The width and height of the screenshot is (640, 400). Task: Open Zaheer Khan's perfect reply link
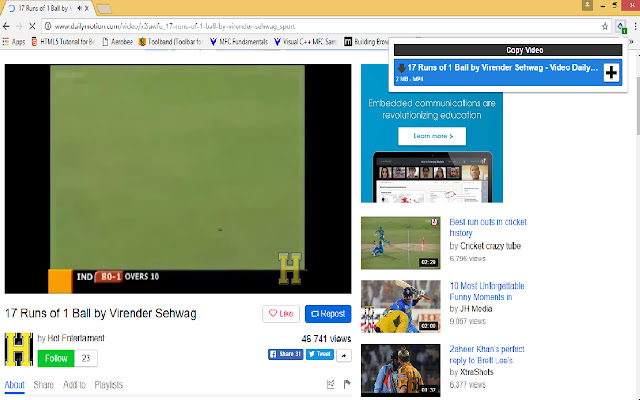(x=487, y=355)
